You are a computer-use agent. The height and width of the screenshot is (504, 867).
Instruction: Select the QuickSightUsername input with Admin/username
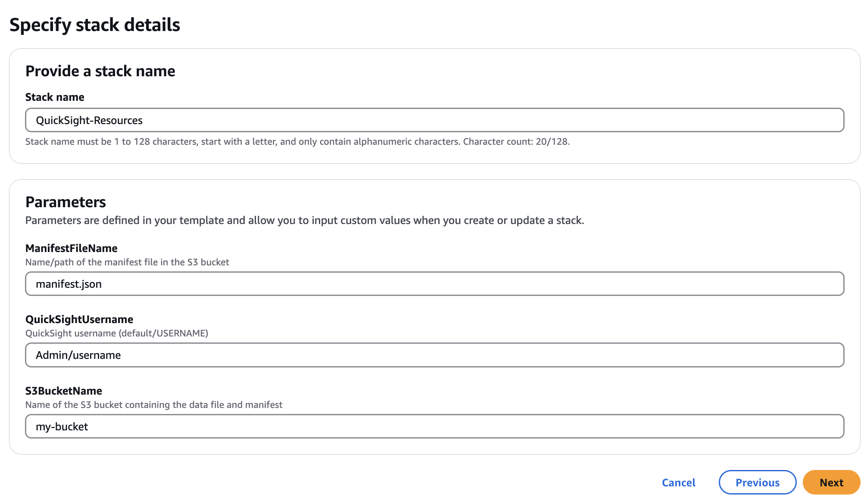tap(434, 355)
